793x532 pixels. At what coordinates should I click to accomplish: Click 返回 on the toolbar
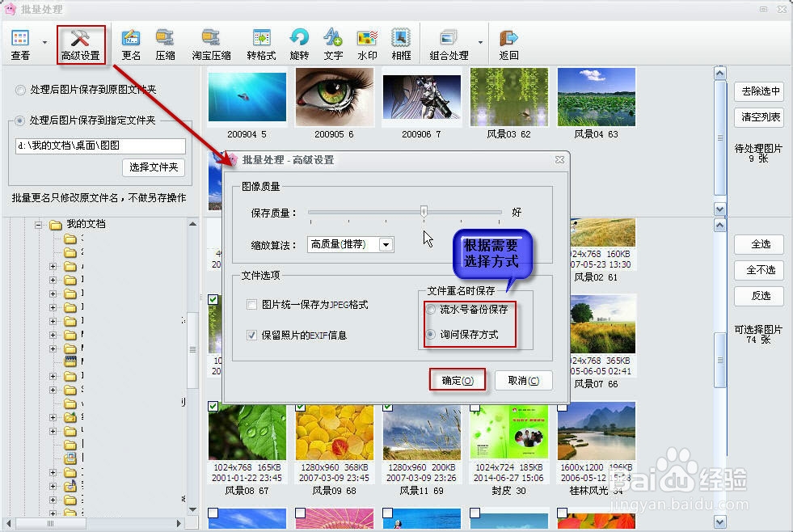(x=508, y=42)
